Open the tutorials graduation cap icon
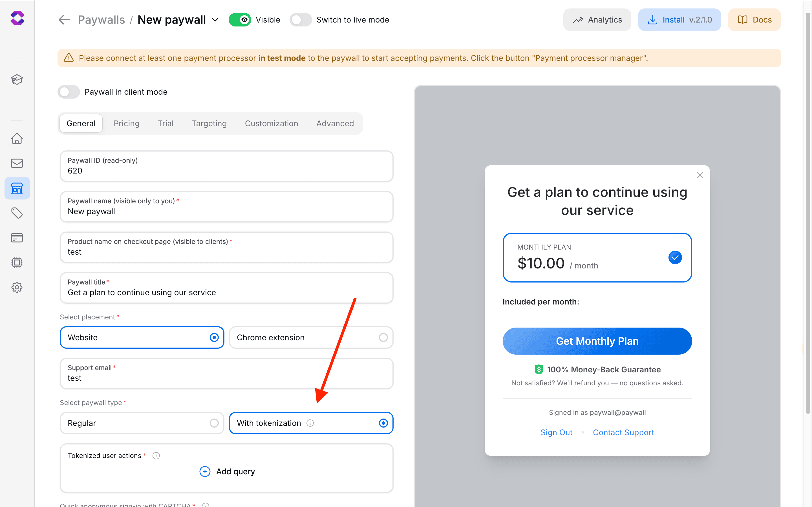 pyautogui.click(x=17, y=79)
